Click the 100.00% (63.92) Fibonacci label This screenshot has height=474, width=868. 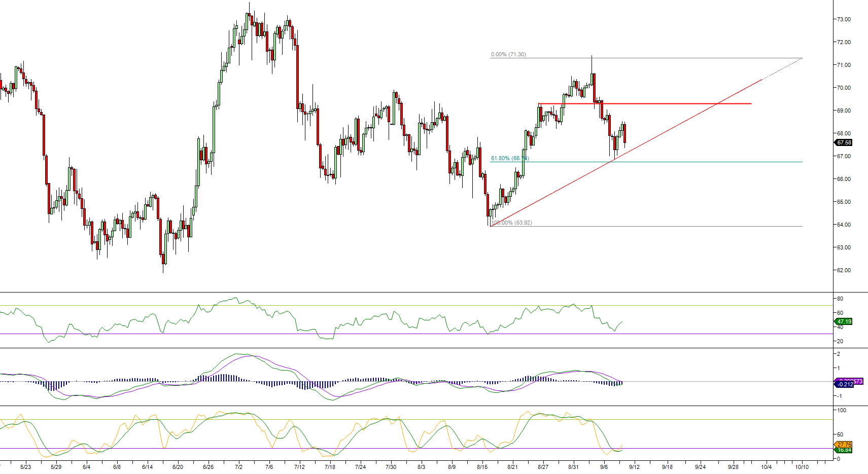[x=512, y=223]
